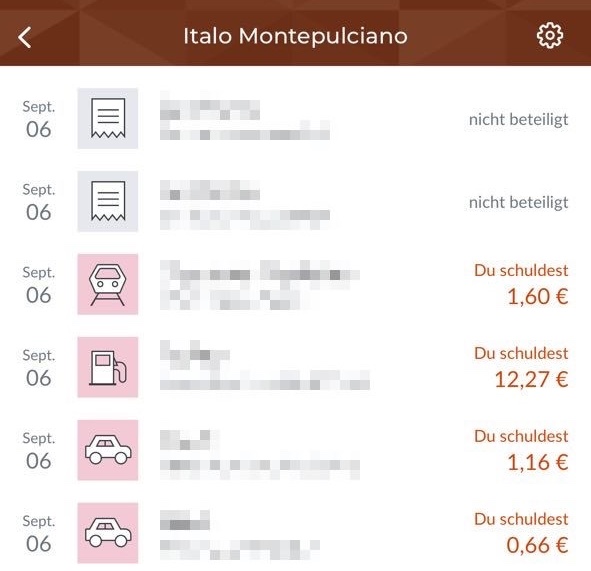Tap the second receipt icon
Screen dimensions: 591x571
[108, 201]
